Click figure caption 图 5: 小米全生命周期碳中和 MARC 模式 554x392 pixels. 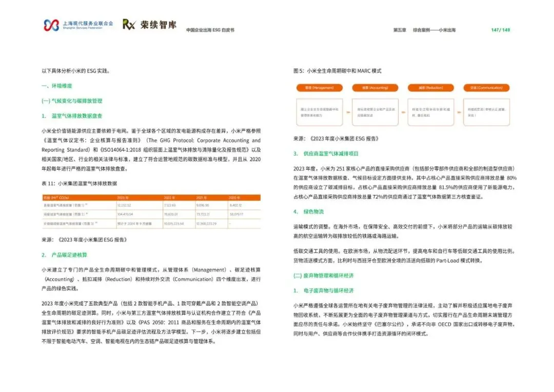(x=338, y=71)
